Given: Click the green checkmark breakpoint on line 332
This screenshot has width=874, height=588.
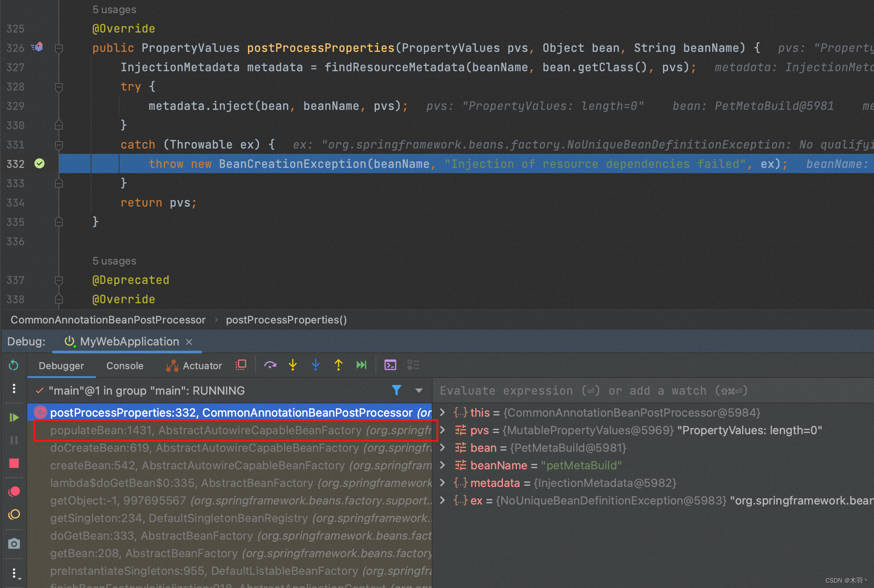Looking at the screenshot, I should (41, 164).
